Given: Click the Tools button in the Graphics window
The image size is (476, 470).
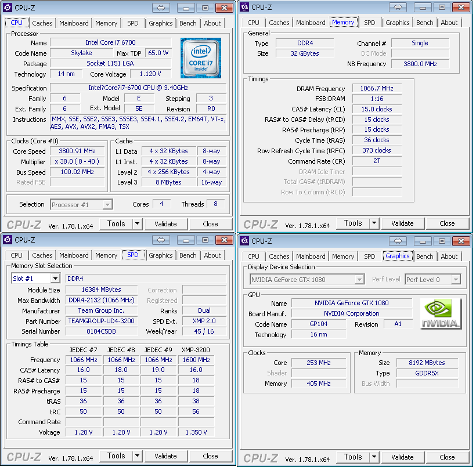Looking at the screenshot, I should [x=353, y=457].
